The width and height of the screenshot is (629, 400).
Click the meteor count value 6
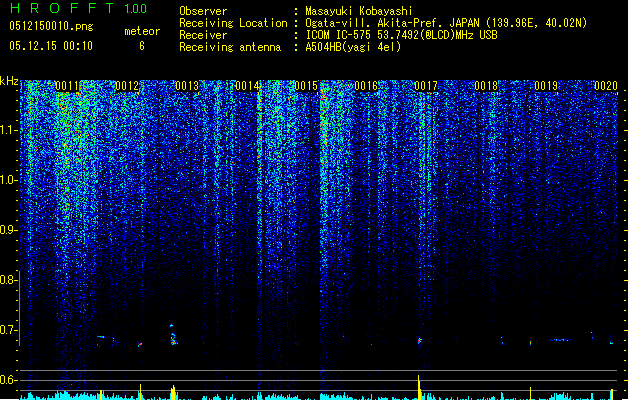pos(142,46)
